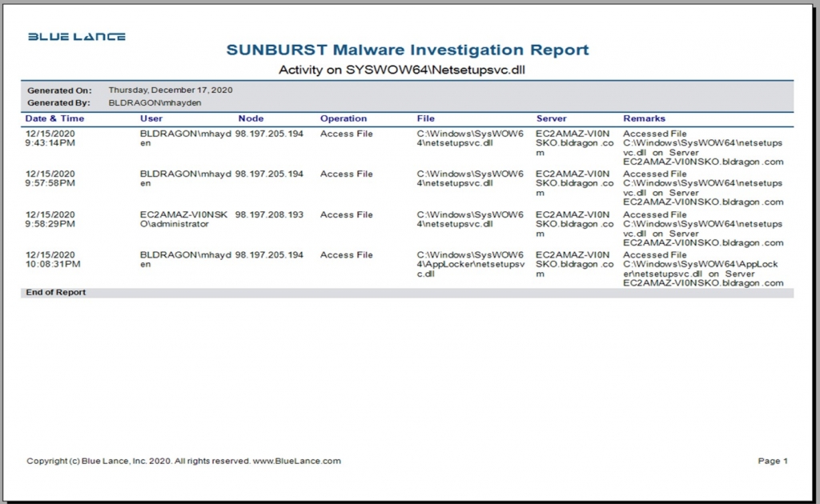Image resolution: width=820 pixels, height=504 pixels.
Task: Click the Blue Lance copyright footer text
Action: [183, 461]
